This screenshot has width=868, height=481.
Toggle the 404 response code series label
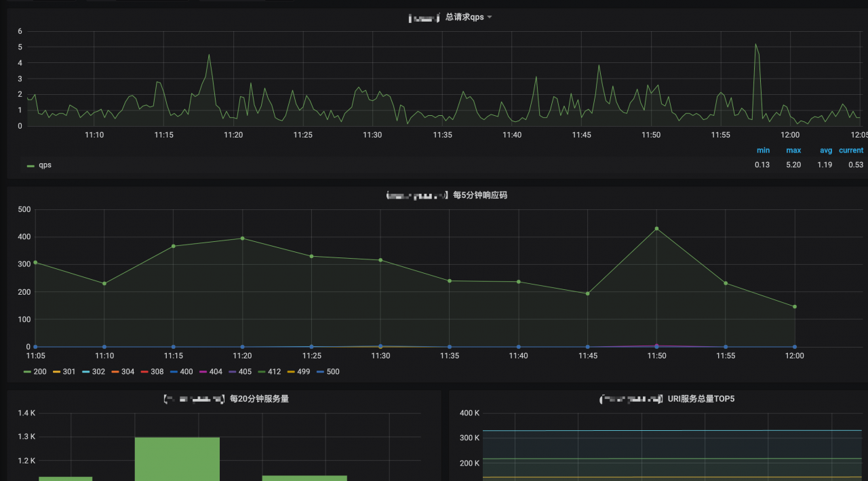[x=216, y=372]
